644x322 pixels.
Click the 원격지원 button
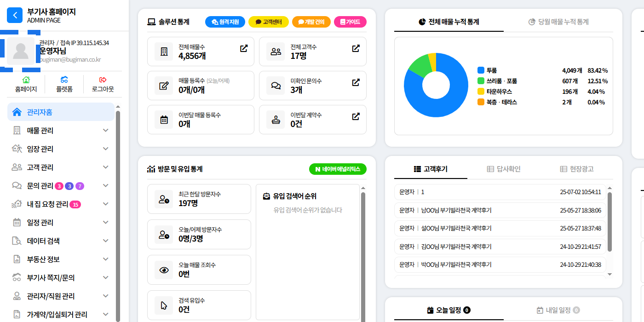225,22
